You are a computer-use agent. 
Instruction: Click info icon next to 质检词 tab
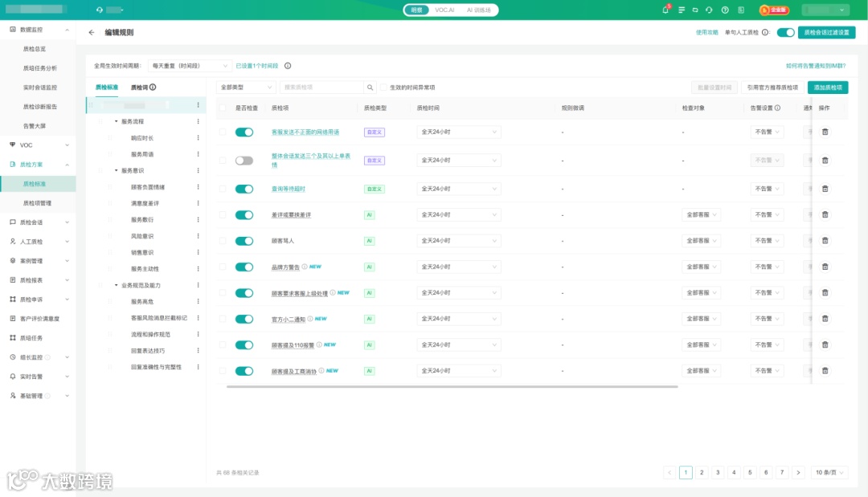coord(153,88)
